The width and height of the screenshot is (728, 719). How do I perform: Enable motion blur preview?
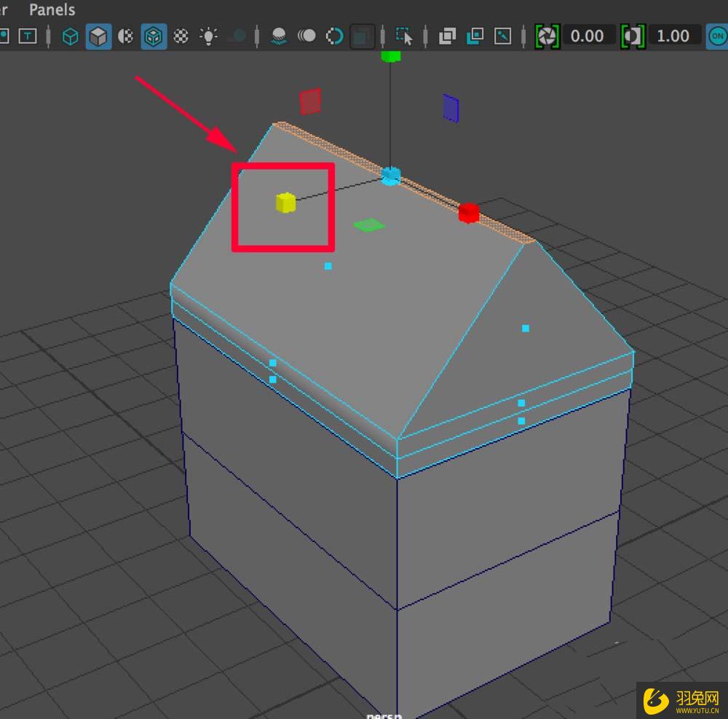308,35
